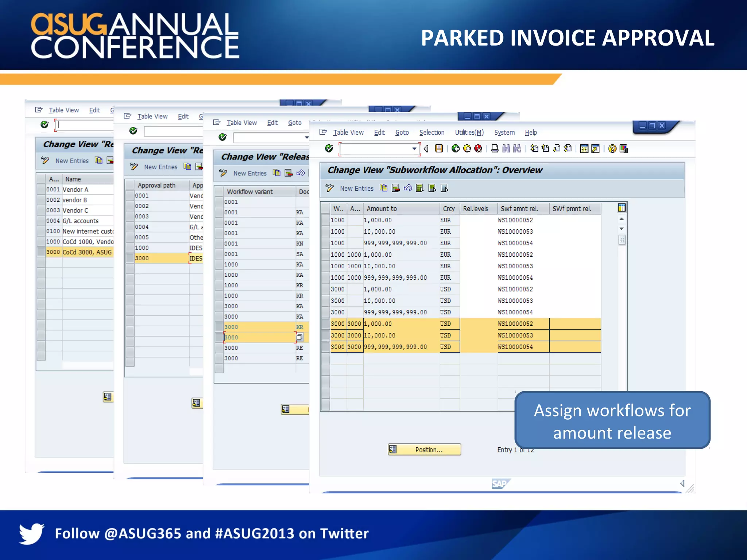Click the Undo Change icon in Subworkflow Allocation
Viewport: 747px width, 560px height.
408,188
